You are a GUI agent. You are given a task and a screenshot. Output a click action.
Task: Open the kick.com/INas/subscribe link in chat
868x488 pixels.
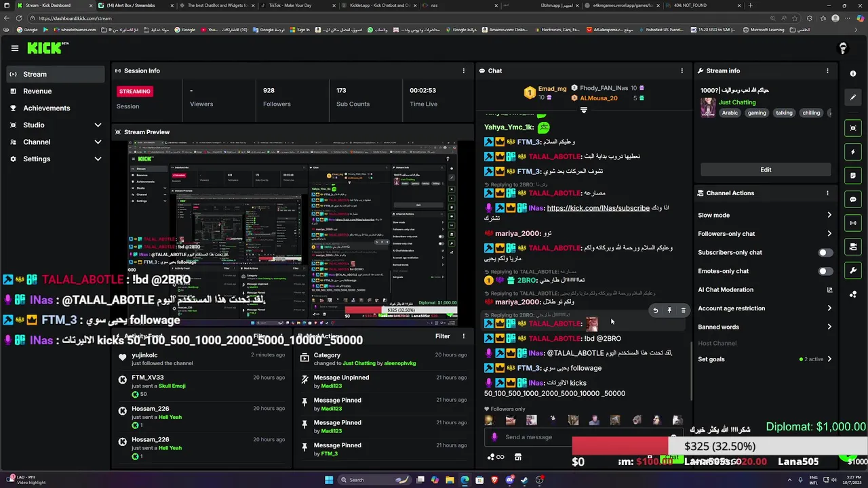(x=598, y=208)
